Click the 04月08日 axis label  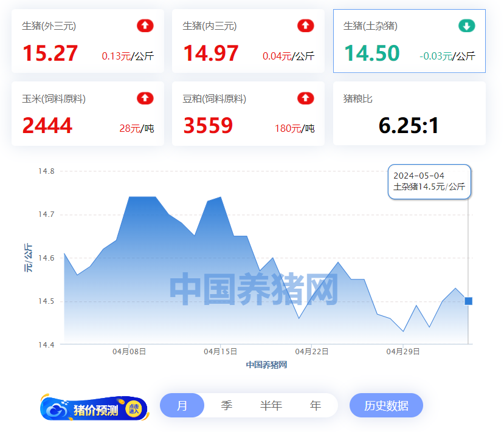click(129, 352)
